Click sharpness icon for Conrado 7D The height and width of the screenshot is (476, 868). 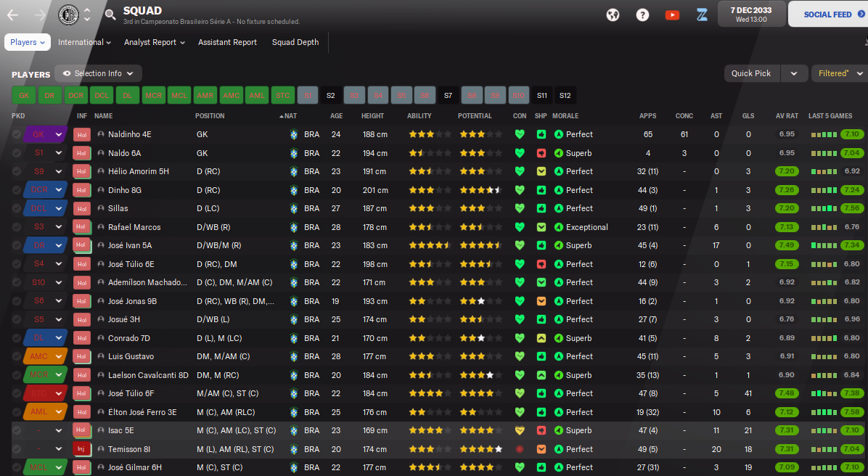(x=541, y=338)
